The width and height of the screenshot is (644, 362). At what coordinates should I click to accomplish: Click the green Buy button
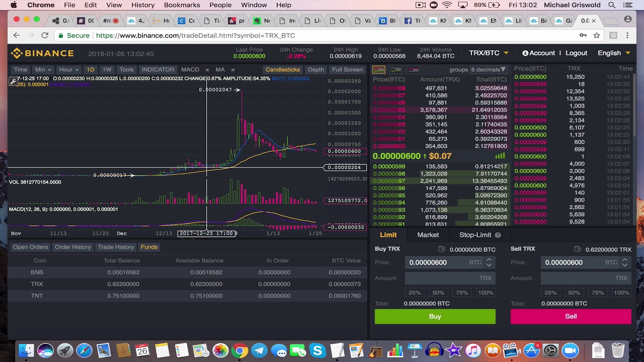click(435, 316)
